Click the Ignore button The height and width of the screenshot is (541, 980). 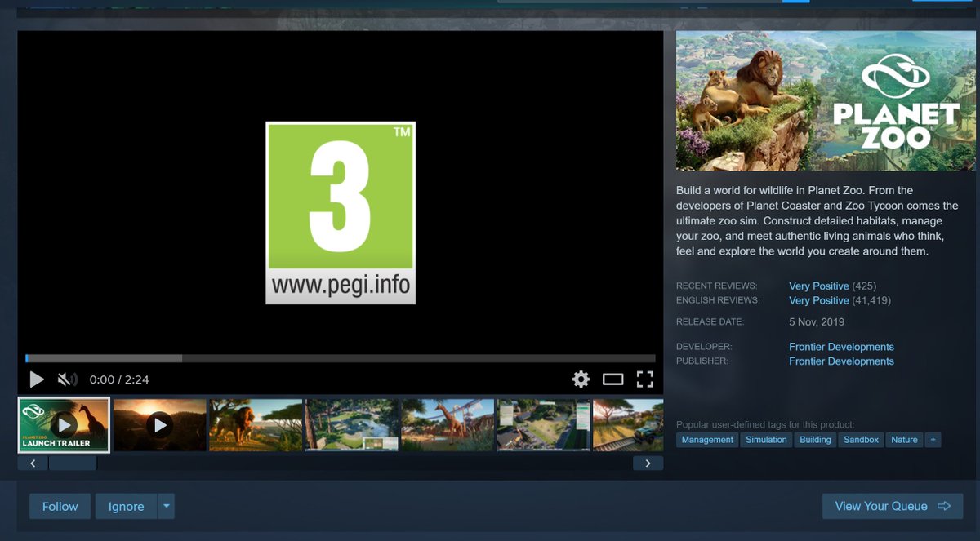(x=126, y=506)
